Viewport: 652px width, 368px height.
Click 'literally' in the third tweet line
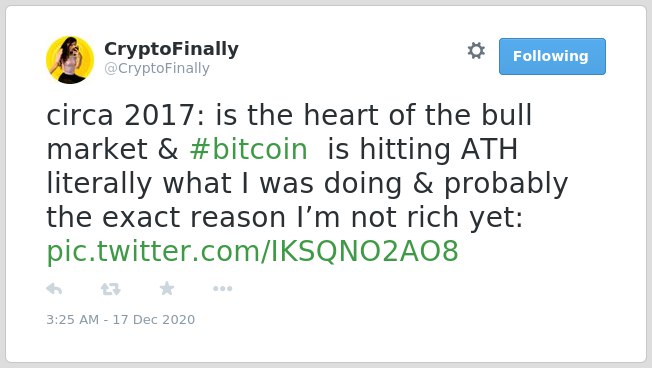coord(99,183)
